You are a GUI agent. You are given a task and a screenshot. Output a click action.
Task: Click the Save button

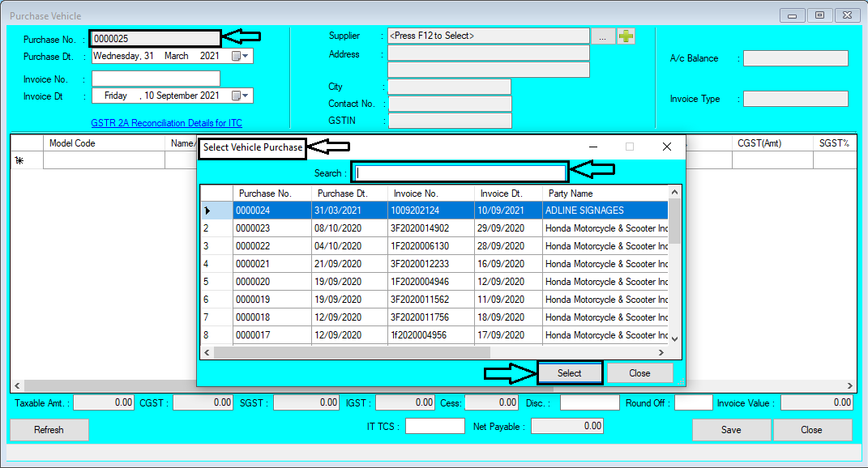click(731, 430)
